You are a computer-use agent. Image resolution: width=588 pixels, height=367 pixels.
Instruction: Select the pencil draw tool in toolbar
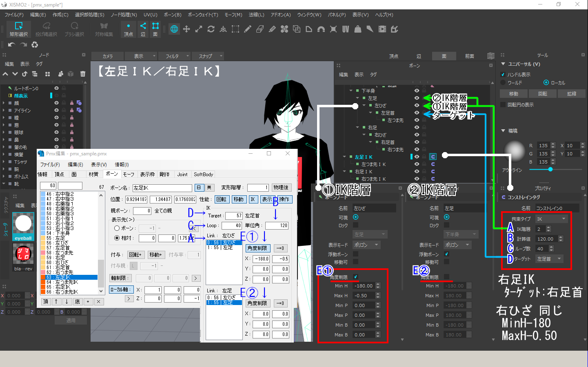[248, 29]
